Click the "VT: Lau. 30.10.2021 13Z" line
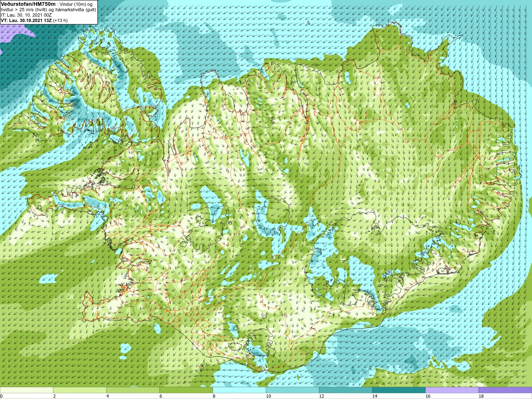The image size is (532, 399). click(26, 20)
